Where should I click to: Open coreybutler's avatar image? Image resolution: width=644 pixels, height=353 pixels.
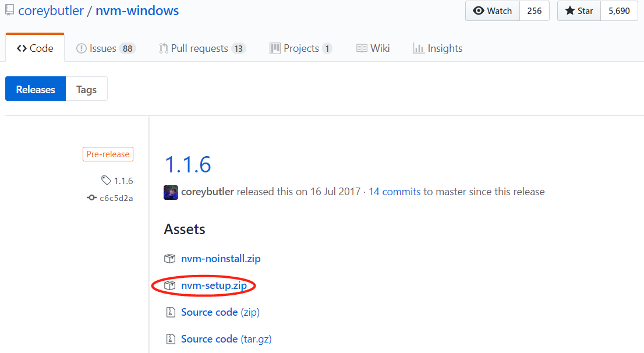point(171,192)
